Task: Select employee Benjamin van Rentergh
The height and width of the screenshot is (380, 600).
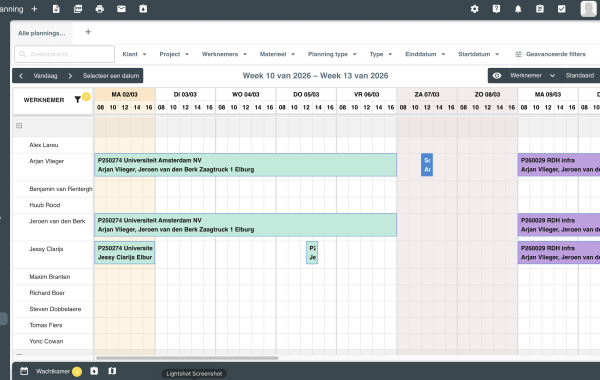Action: [61, 189]
